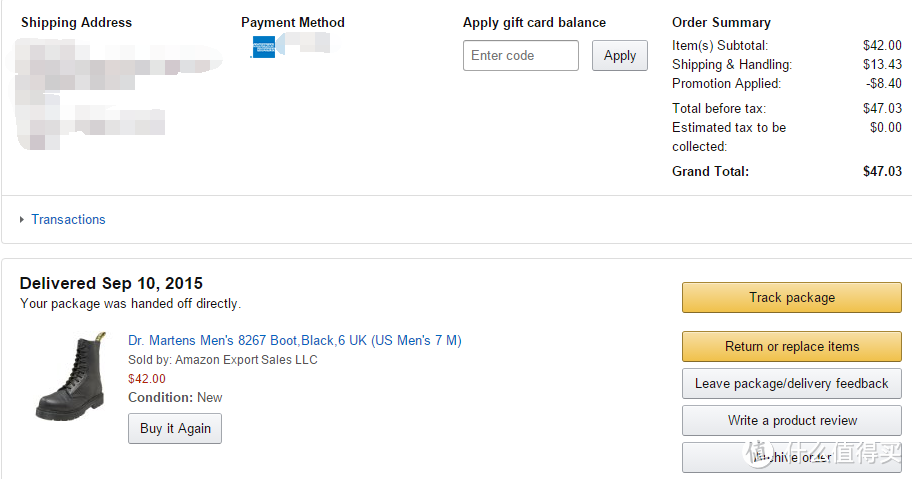
Task: Leave package/delivery feedback
Action: [x=792, y=384]
